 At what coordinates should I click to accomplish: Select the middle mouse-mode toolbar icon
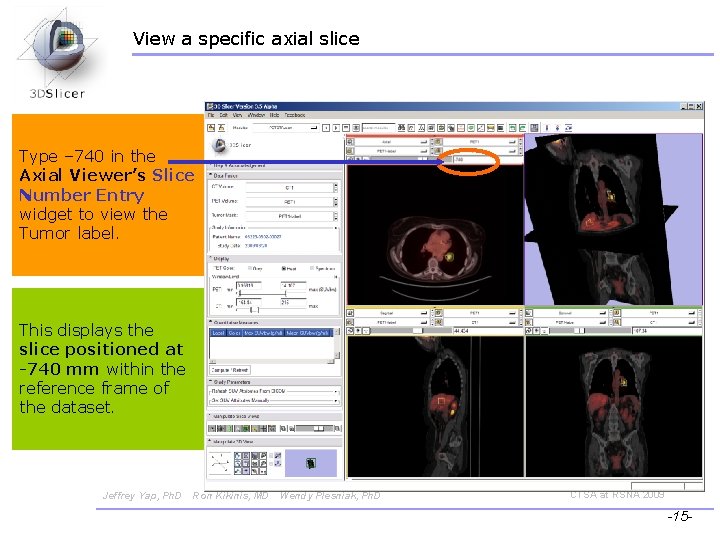tap(557, 128)
